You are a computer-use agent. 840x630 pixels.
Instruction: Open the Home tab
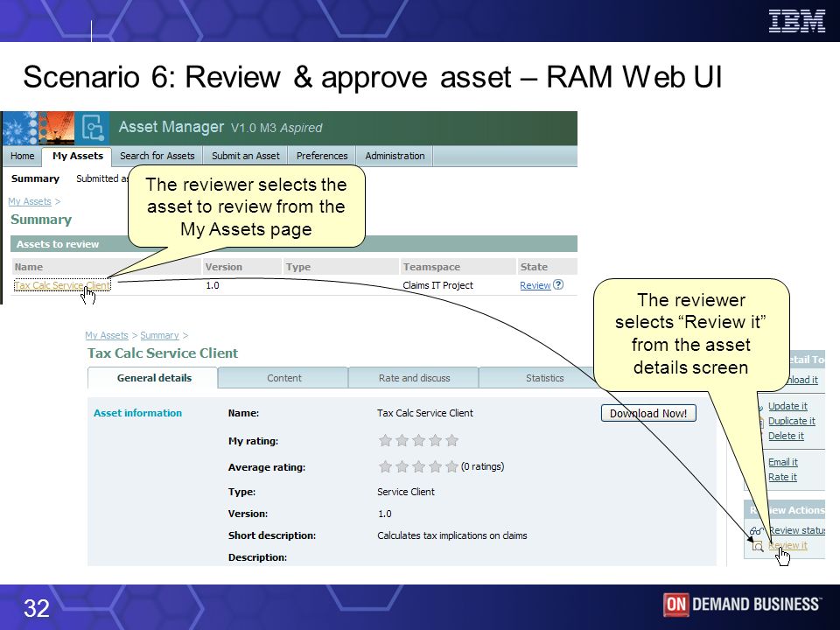(x=23, y=156)
